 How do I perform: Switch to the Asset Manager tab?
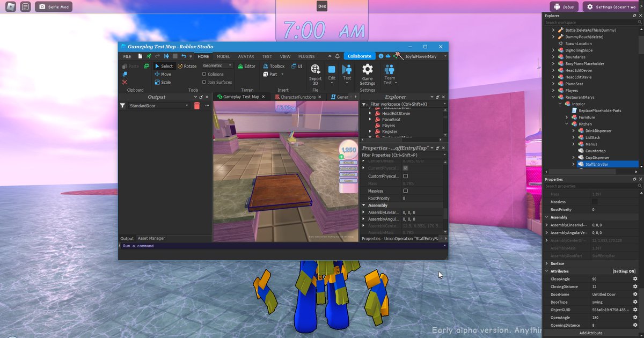coord(151,238)
